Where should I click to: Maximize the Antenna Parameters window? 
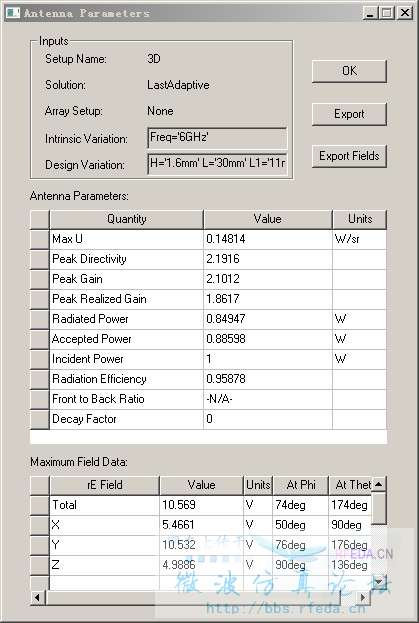pos(386,13)
